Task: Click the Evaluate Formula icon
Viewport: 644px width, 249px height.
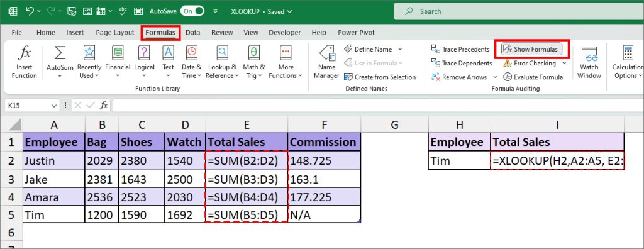Action: [x=508, y=77]
